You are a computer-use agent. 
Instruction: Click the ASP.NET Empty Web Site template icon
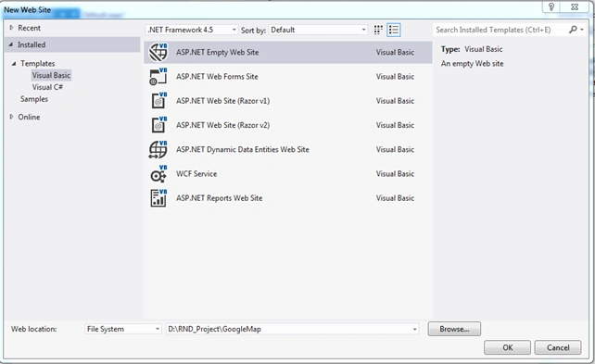coord(158,52)
